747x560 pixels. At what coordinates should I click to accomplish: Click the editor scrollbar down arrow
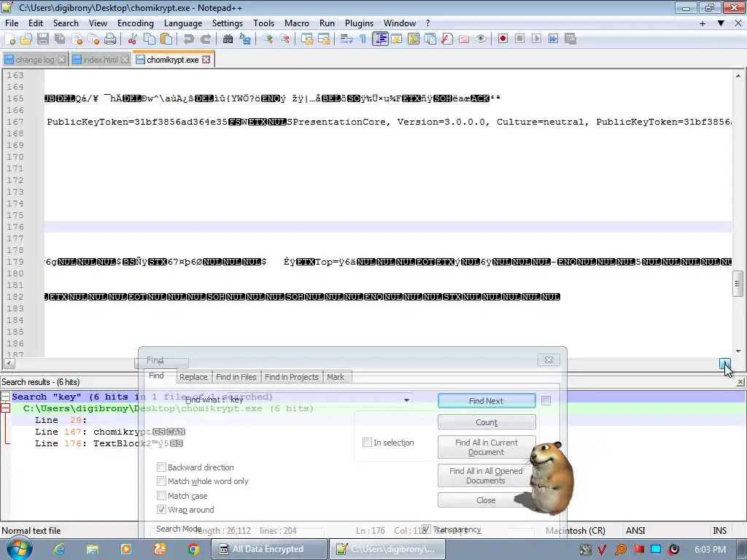(x=738, y=351)
